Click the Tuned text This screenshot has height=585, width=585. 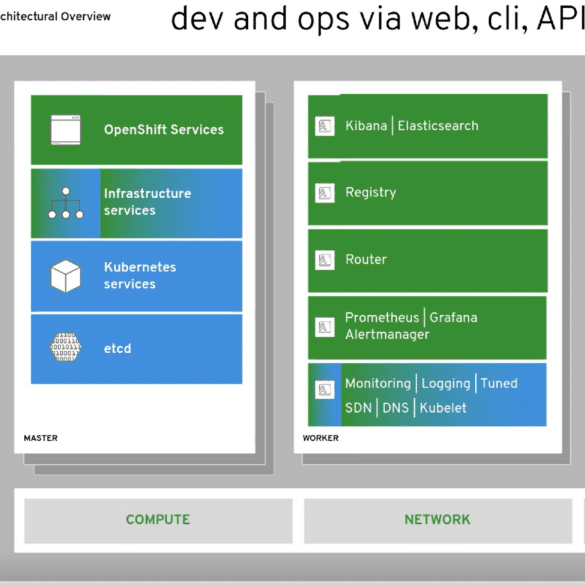[x=499, y=384]
